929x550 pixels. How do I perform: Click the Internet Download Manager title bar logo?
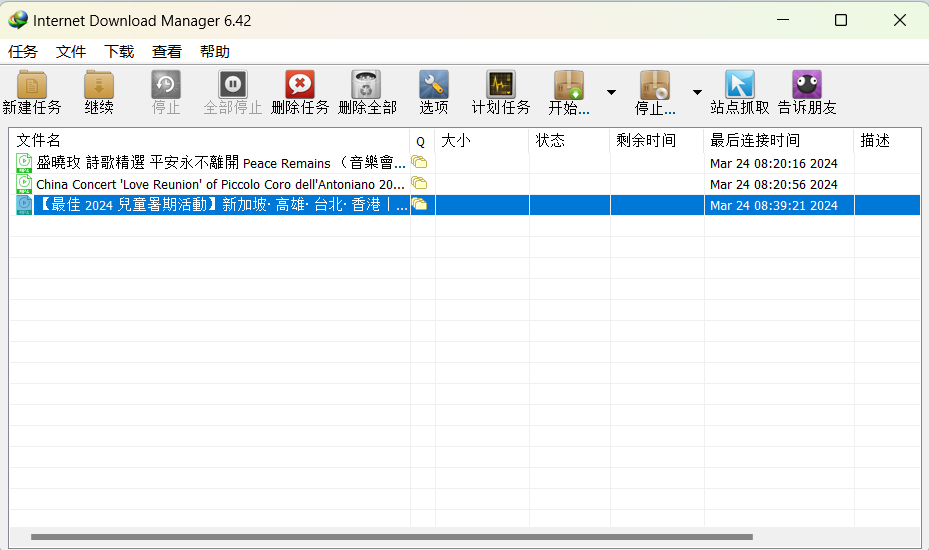(18, 20)
